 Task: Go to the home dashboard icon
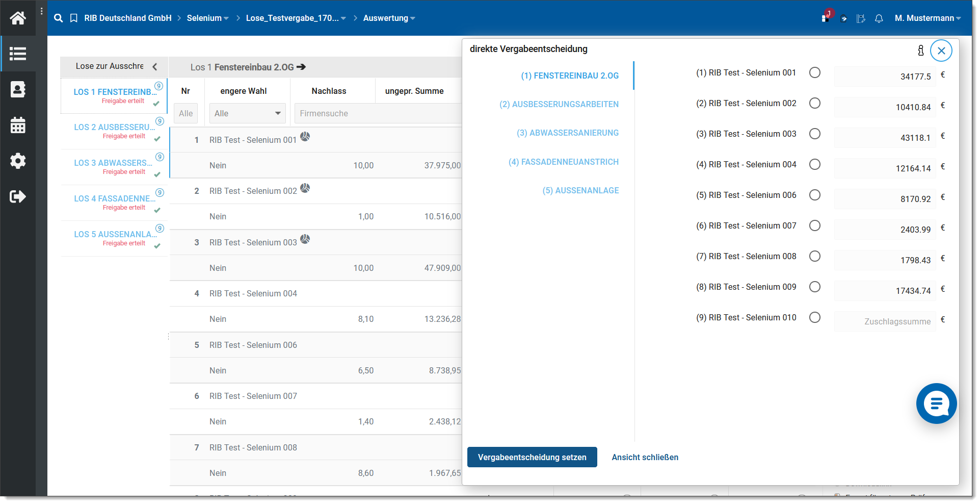click(18, 18)
